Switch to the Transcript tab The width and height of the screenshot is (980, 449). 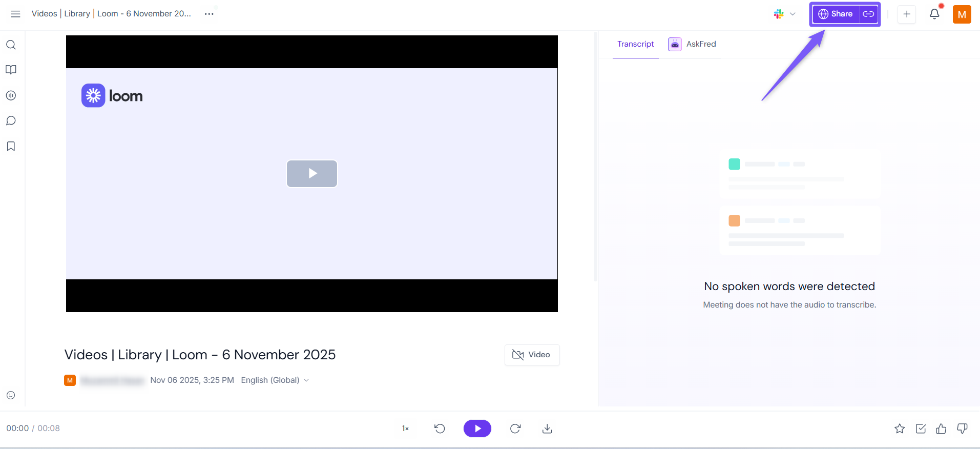coord(636,44)
